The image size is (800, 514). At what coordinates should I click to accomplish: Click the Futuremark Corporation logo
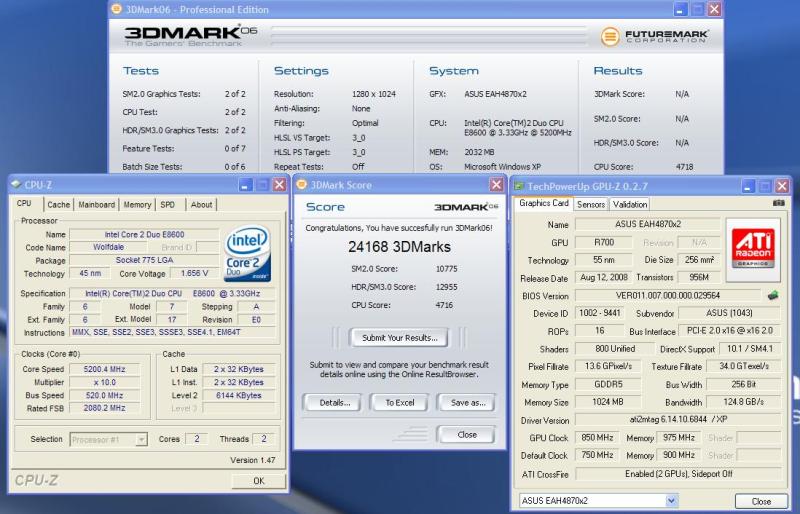[x=655, y=37]
